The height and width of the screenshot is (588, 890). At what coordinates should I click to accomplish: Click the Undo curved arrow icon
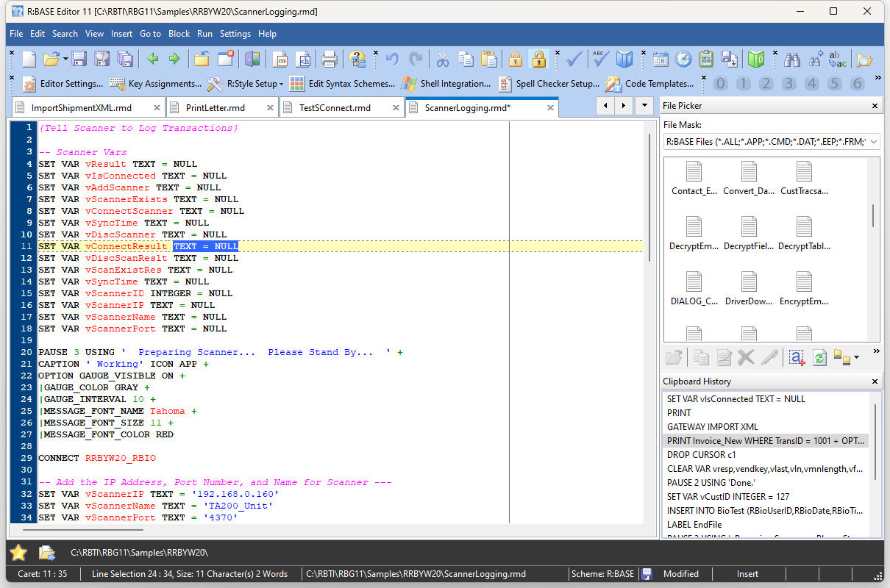tap(392, 59)
